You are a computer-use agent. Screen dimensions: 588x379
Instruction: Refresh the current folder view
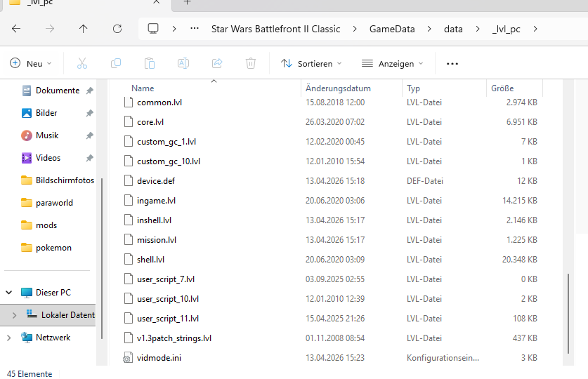117,29
